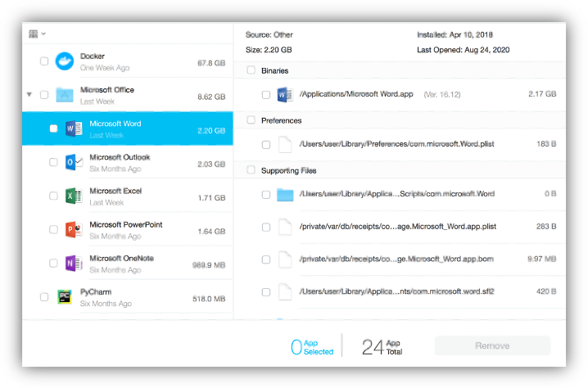Click the Microsoft Excel app icon
588x388 pixels.
point(74,196)
